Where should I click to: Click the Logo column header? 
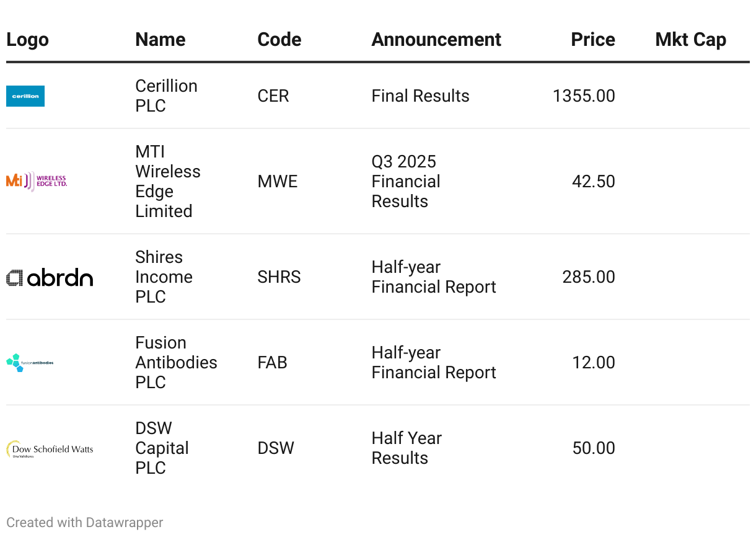coord(27,40)
